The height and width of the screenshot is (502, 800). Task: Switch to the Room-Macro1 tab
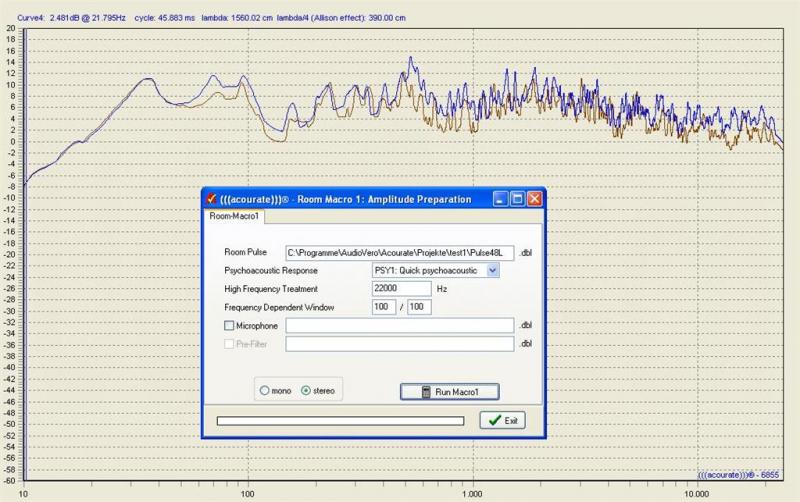[234, 216]
